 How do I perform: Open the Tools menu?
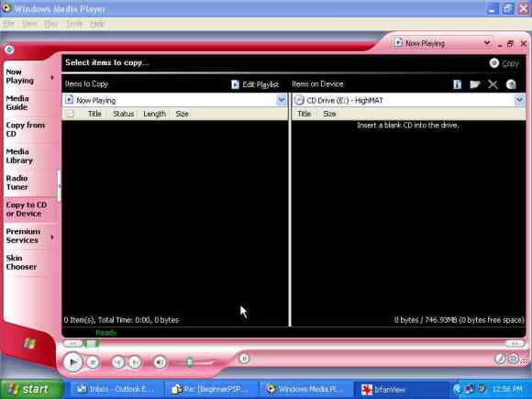[74, 24]
